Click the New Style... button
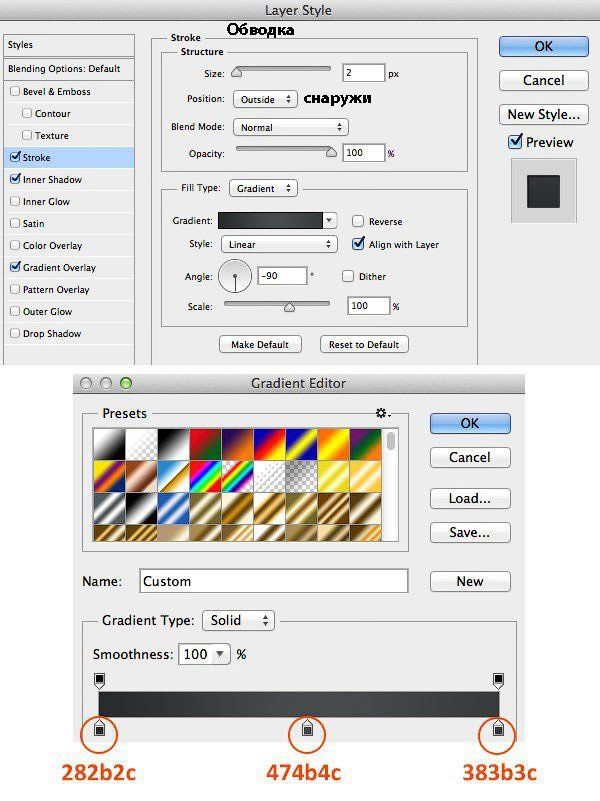The image size is (600, 801). (x=544, y=114)
